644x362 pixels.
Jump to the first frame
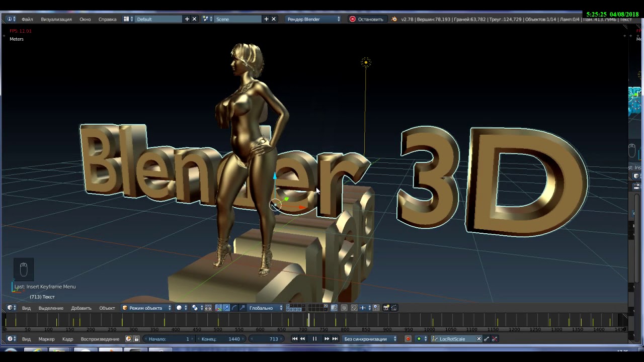pyautogui.click(x=295, y=339)
